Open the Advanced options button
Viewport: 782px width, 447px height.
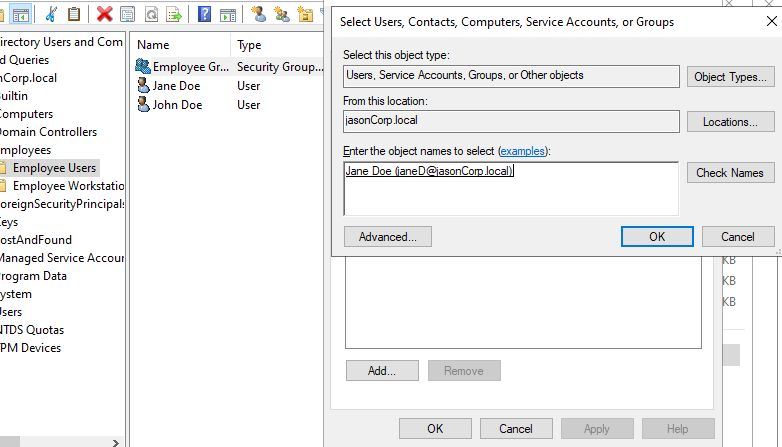pyautogui.click(x=387, y=237)
